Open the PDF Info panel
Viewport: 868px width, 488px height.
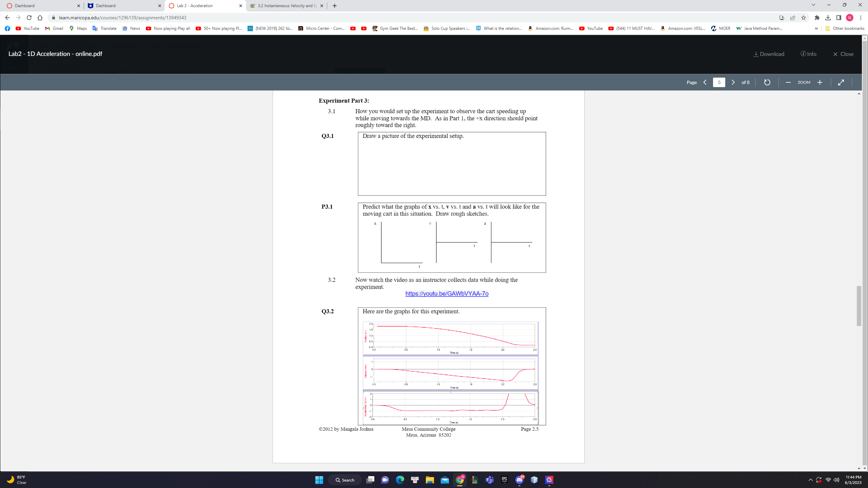(x=808, y=54)
